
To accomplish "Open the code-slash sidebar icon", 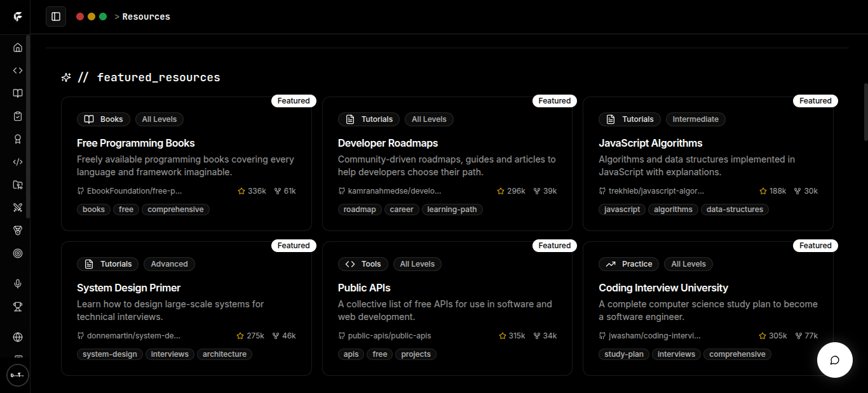I will pos(18,162).
